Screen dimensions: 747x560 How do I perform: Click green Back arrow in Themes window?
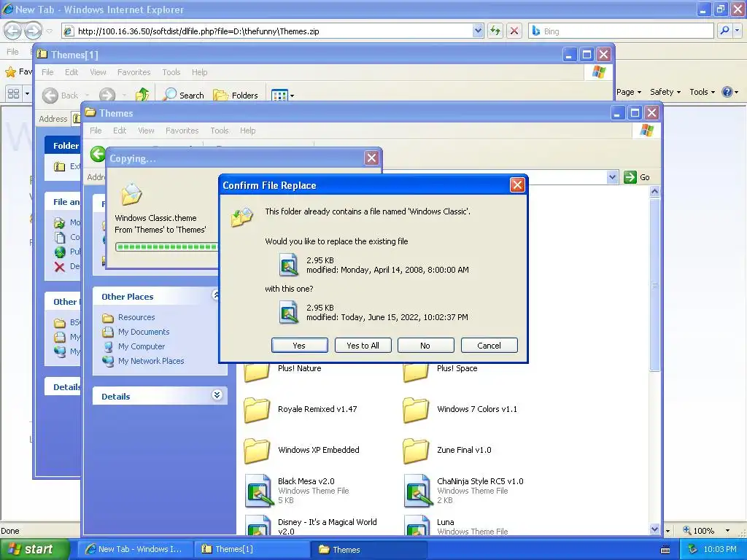[98, 154]
